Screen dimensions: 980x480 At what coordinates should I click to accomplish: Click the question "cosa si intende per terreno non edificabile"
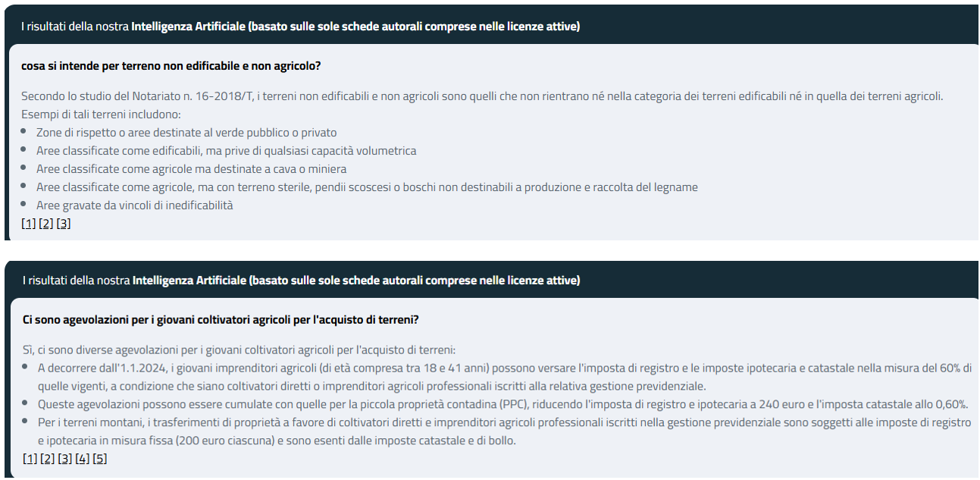pos(171,66)
